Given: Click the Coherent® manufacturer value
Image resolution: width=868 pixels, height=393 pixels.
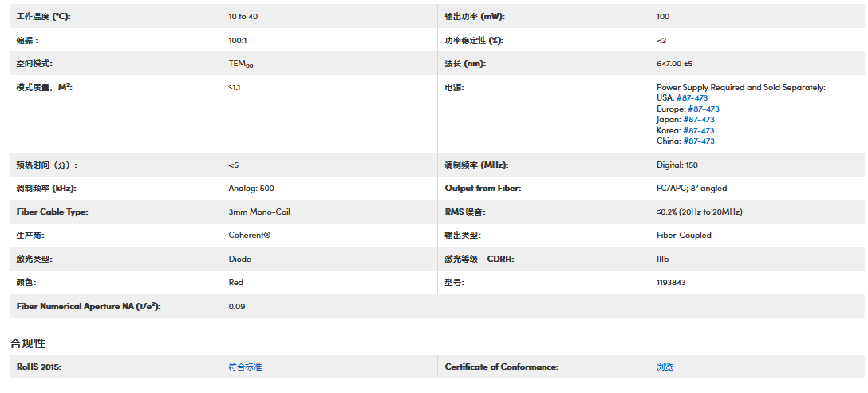Looking at the screenshot, I should coord(249,236).
